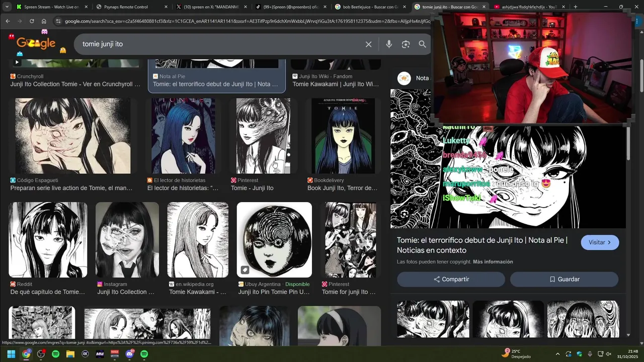This screenshot has width=644, height=362.
Task: Click the Google Halloween doodle logo
Action: click(x=36, y=44)
